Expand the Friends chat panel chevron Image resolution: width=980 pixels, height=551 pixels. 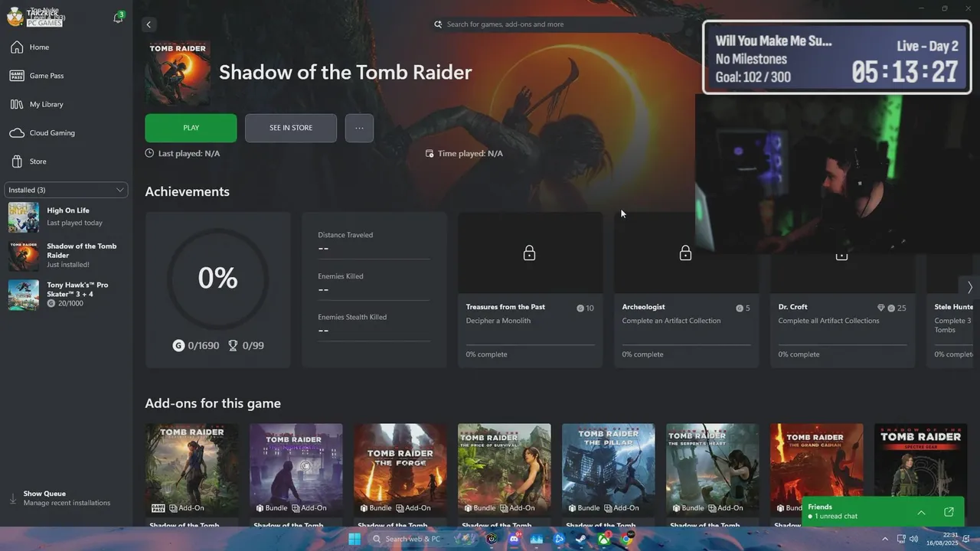[921, 512]
